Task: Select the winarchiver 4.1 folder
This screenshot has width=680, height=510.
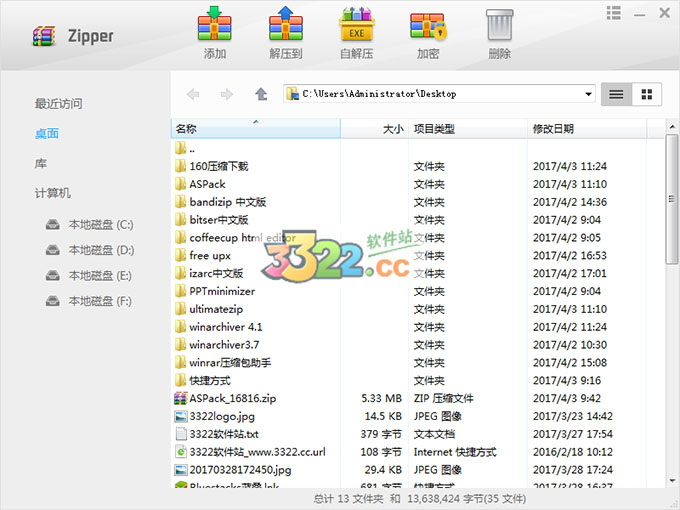Action: pyautogui.click(x=417, y=327)
